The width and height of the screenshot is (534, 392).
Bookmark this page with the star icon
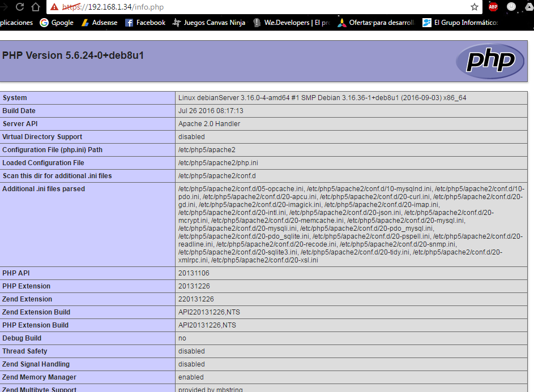click(475, 7)
